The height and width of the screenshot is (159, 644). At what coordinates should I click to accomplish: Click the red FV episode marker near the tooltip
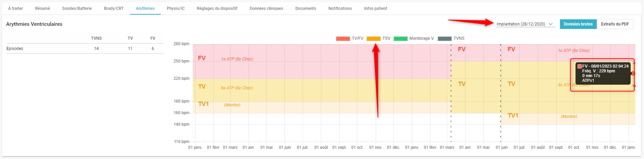[x=633, y=74]
